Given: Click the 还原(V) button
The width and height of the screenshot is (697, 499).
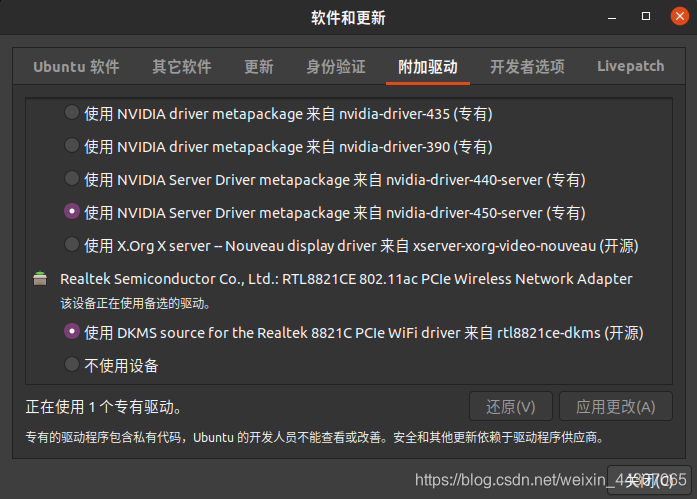Looking at the screenshot, I should (x=511, y=406).
